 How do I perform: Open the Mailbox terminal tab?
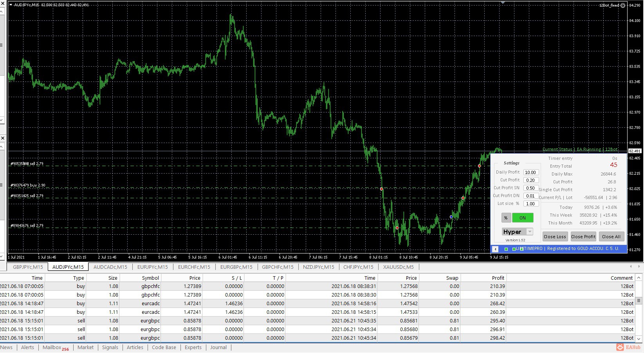click(55, 348)
